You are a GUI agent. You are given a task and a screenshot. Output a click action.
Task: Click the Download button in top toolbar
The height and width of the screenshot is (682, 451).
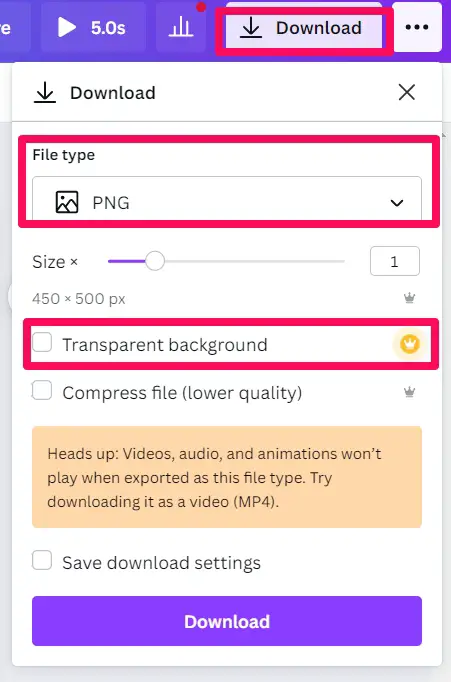pos(304,28)
